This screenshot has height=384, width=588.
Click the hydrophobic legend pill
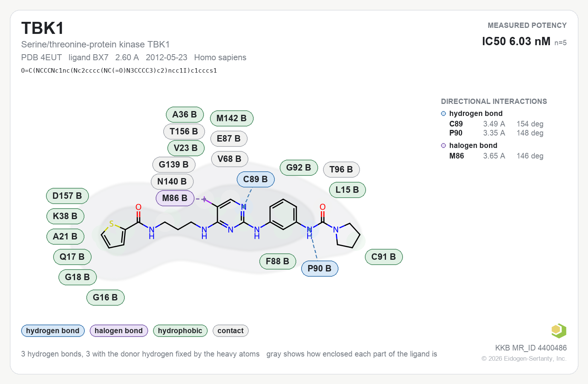(180, 331)
